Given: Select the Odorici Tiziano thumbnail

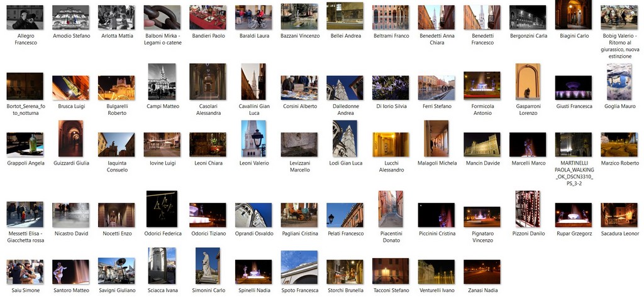Looking at the screenshot, I should tap(208, 215).
